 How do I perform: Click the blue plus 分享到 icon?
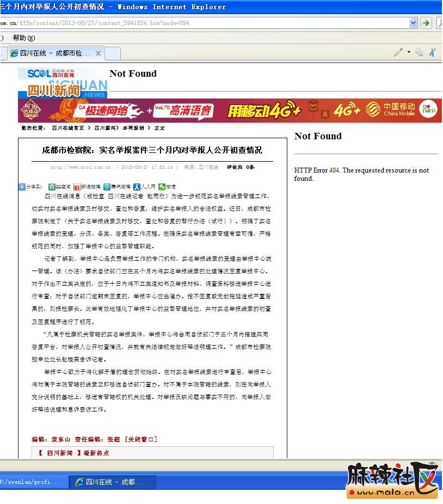point(22,187)
